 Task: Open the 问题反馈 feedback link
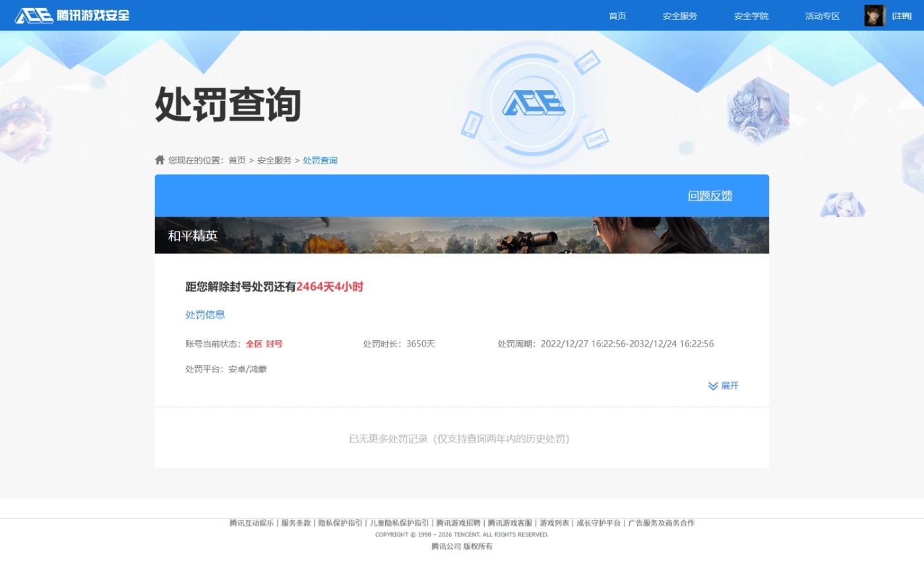[x=710, y=196]
